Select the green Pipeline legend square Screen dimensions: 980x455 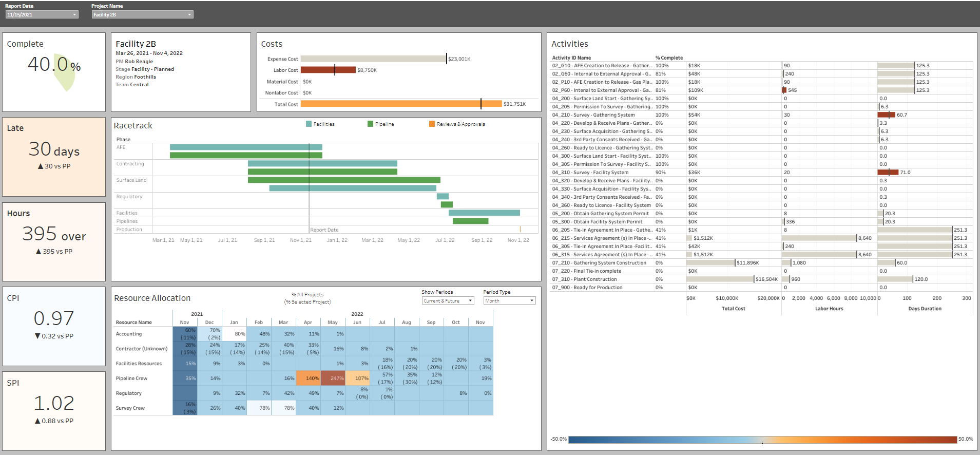point(370,124)
